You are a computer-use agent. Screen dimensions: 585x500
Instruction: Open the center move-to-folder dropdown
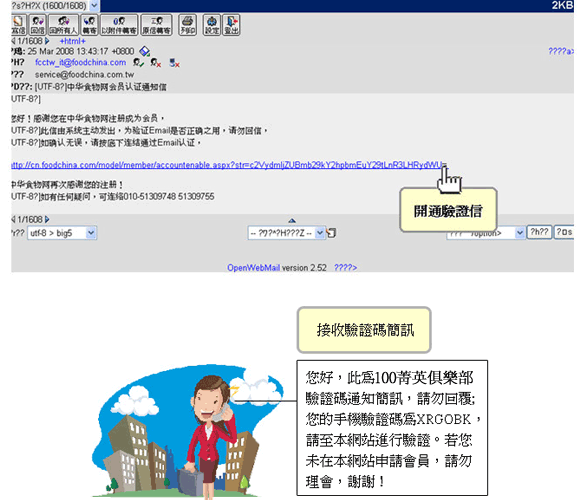click(x=286, y=233)
